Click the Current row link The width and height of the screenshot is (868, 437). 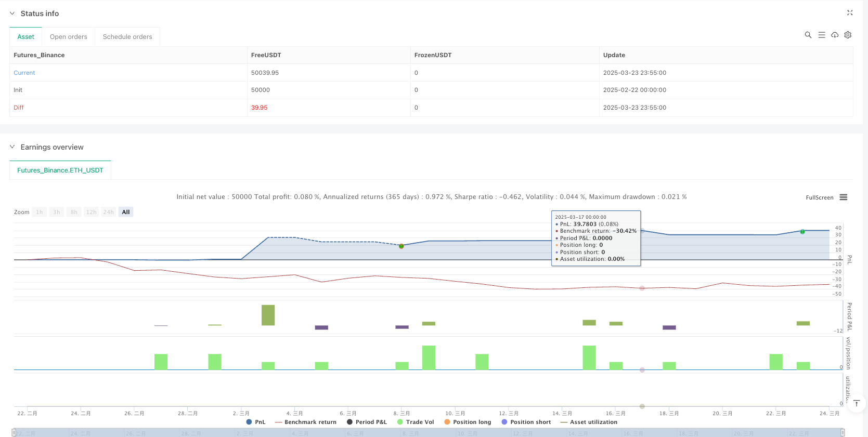pyautogui.click(x=24, y=73)
